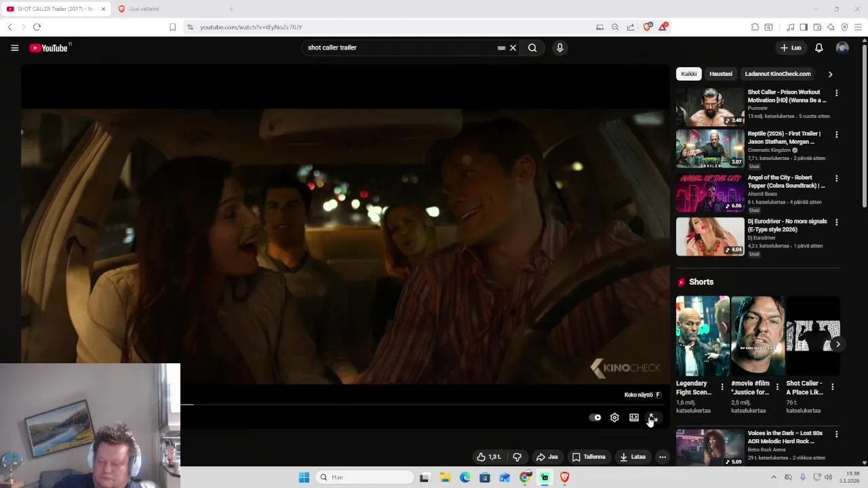Image resolution: width=868 pixels, height=488 pixels.
Task: Open the Justice for short thumbnail
Action: [757, 336]
